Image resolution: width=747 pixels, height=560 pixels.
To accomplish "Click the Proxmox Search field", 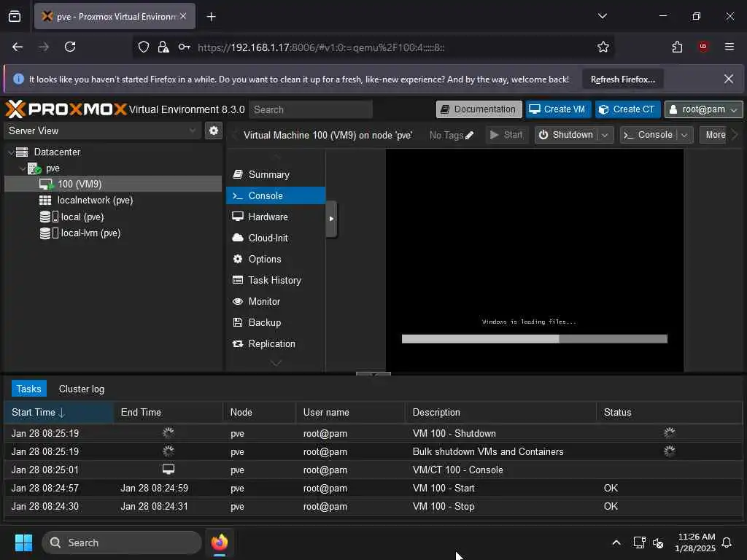I will tap(311, 109).
